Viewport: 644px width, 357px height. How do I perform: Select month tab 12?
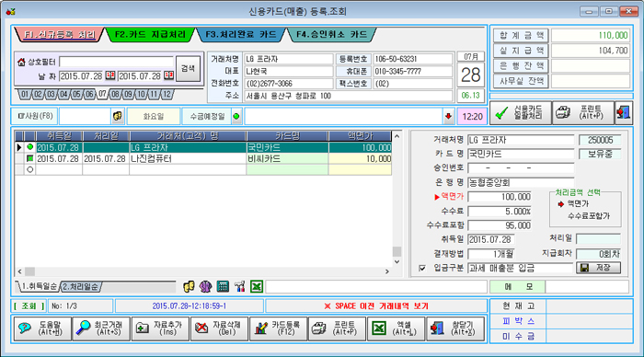[x=167, y=95]
